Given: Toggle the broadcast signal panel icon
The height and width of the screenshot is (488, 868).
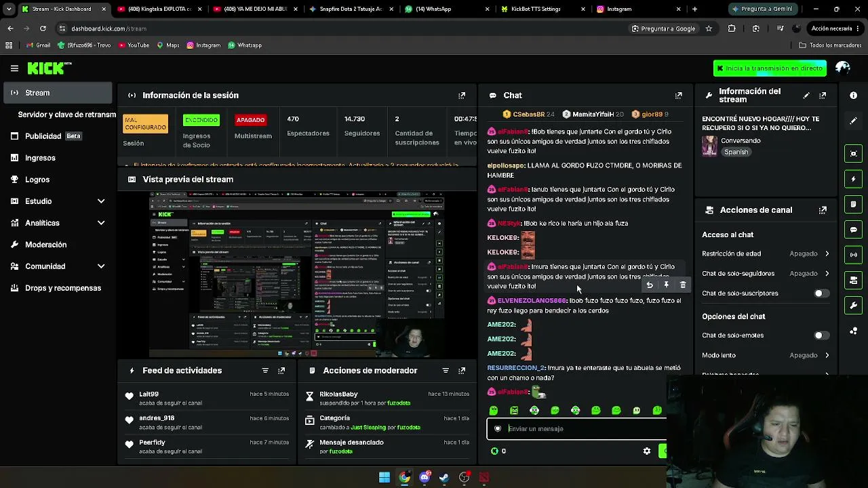Looking at the screenshot, I should [854, 255].
